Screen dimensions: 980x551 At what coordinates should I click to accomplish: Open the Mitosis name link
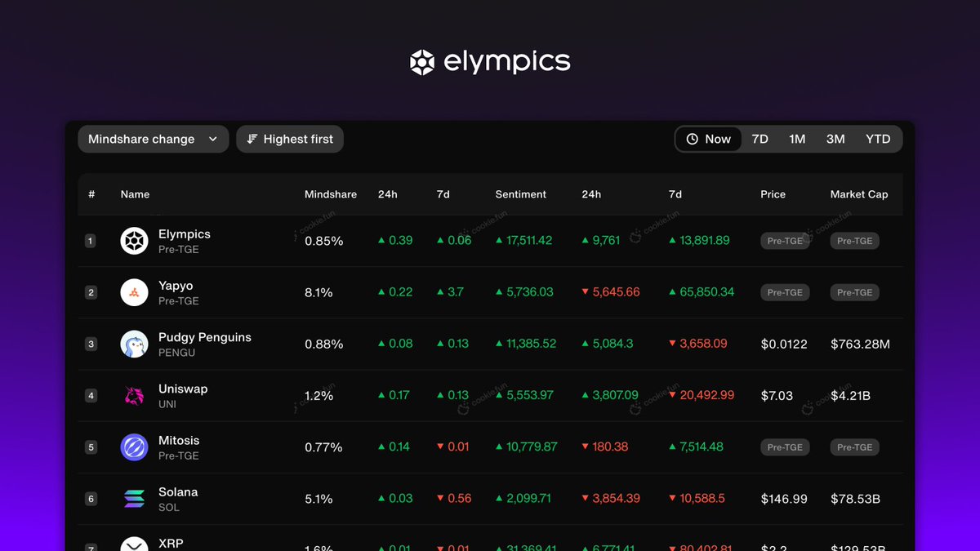(179, 440)
